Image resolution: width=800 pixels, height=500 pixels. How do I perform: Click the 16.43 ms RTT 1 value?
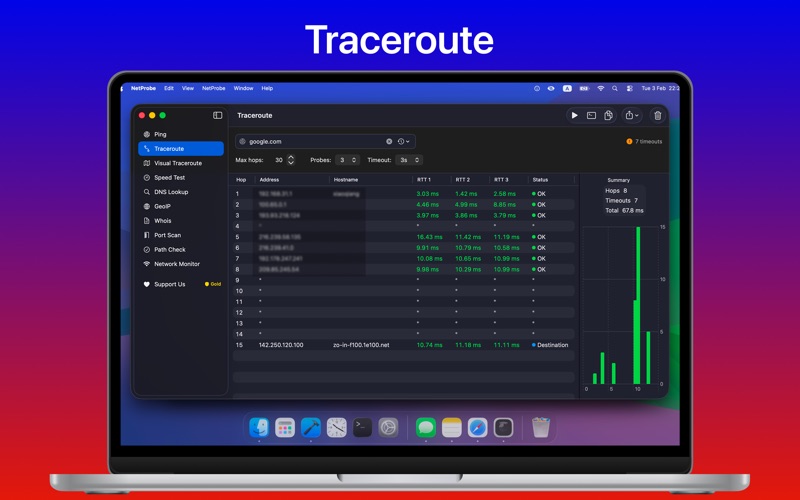(x=430, y=237)
